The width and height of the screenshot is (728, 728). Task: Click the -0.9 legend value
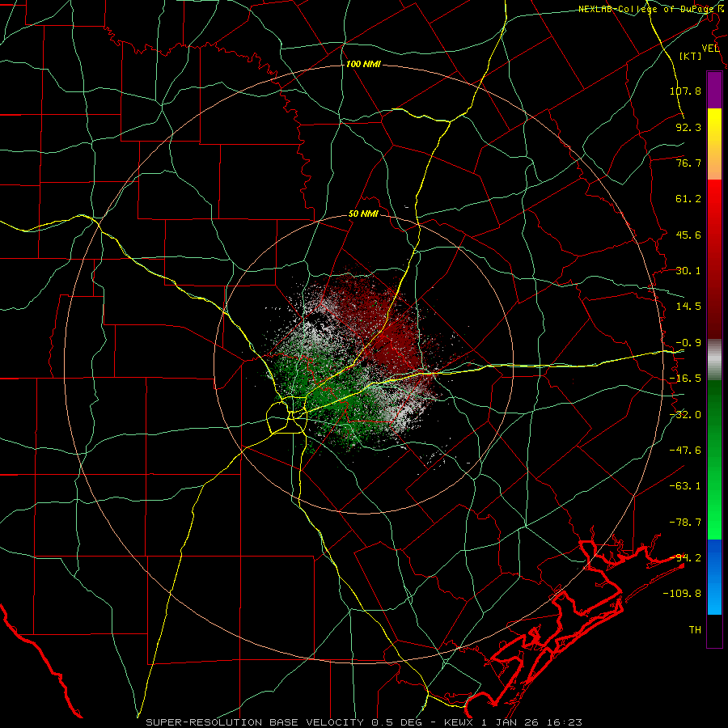688,343
